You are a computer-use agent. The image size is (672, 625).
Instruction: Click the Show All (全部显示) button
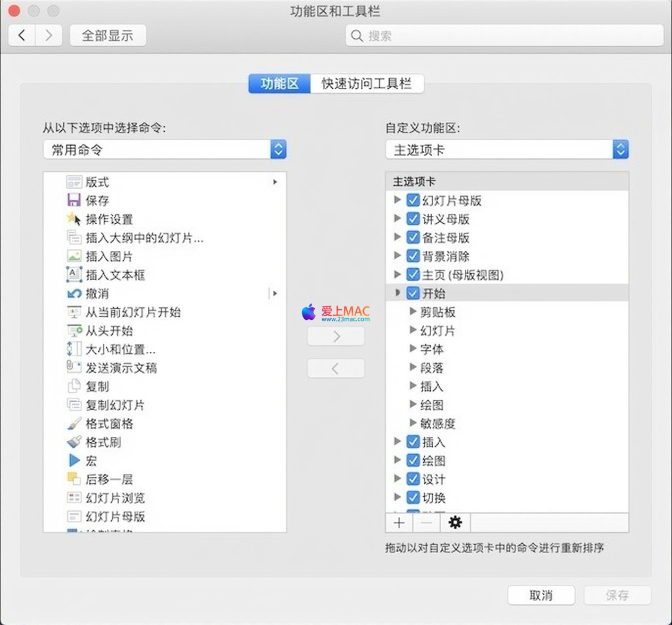(x=107, y=36)
